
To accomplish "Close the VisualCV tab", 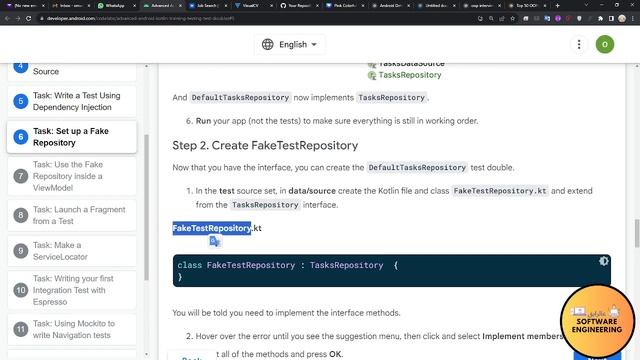I will pyautogui.click(x=272, y=6).
